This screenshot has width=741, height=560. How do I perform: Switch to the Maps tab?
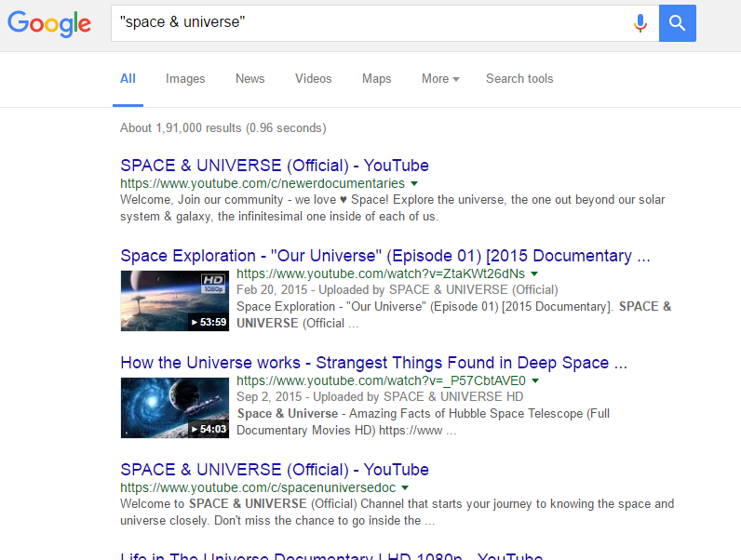pos(377,79)
